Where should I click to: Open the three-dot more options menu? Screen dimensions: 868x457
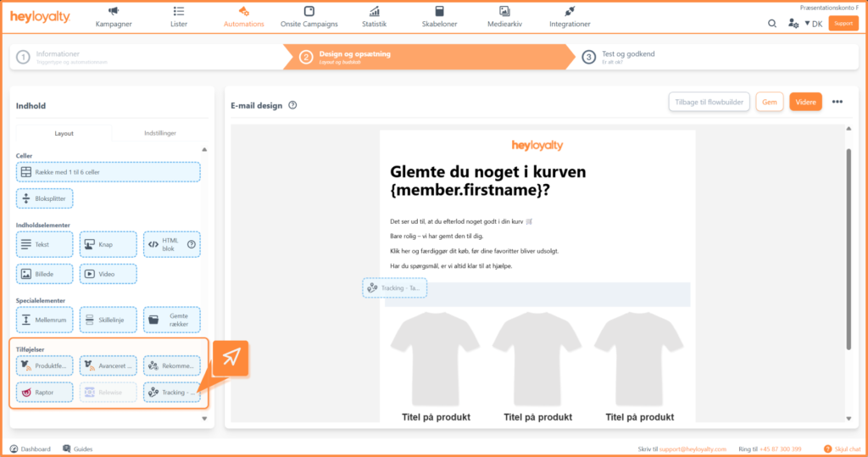click(x=837, y=102)
